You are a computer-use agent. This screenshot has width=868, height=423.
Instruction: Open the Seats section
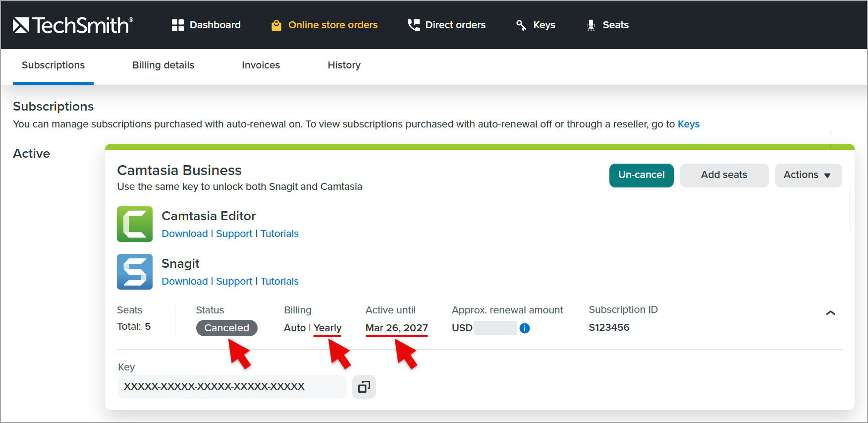(616, 25)
